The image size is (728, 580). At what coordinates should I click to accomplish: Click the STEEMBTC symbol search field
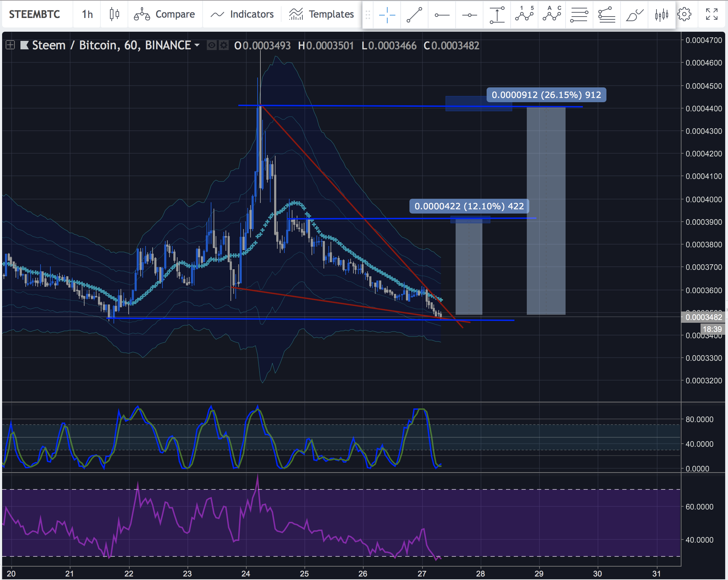pos(35,14)
